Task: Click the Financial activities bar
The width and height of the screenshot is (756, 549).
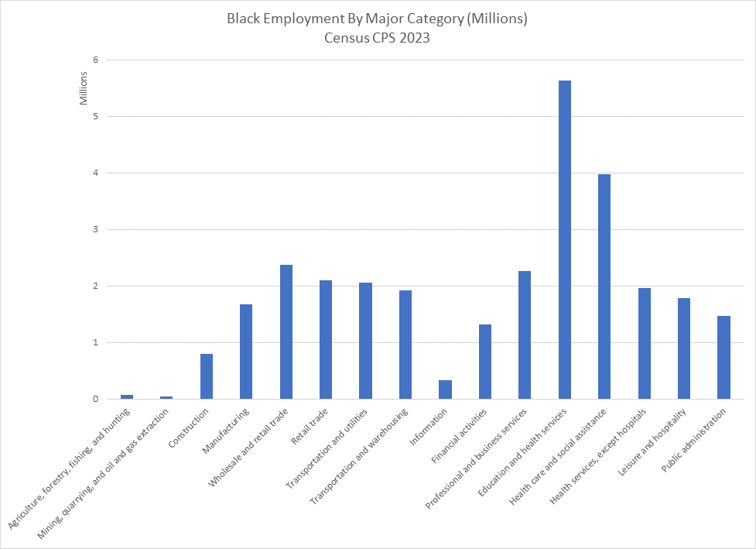Action: pyautogui.click(x=485, y=362)
